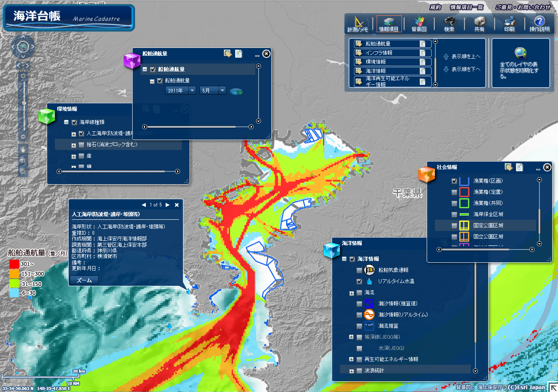
Task: Click the pie chart icon beside 5月
Action: [236, 91]
